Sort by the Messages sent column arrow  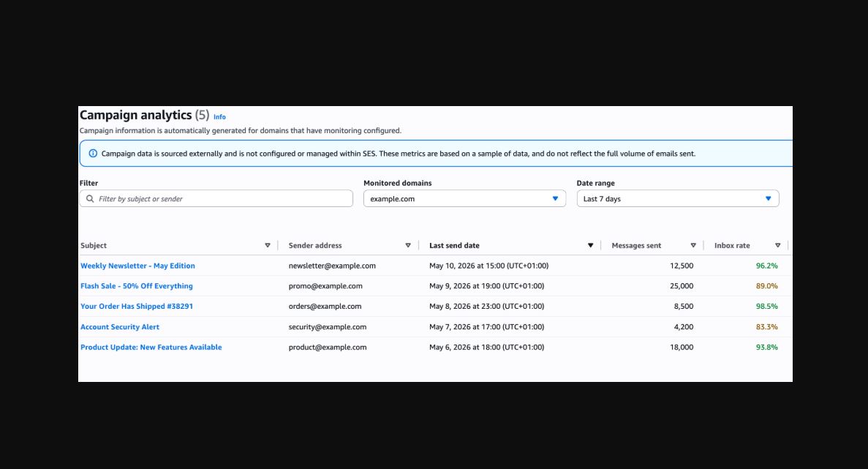pyautogui.click(x=693, y=245)
